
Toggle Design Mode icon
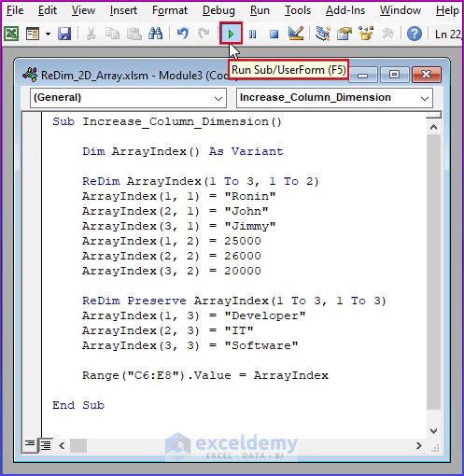(x=296, y=34)
